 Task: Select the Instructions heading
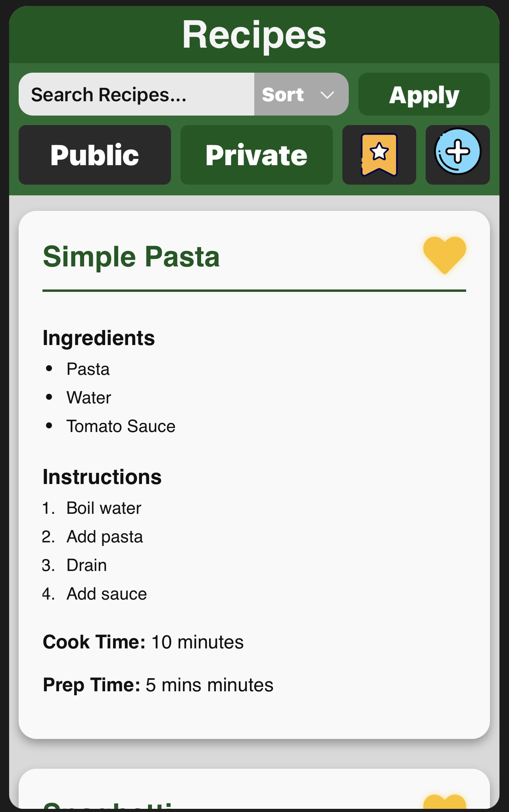point(102,477)
